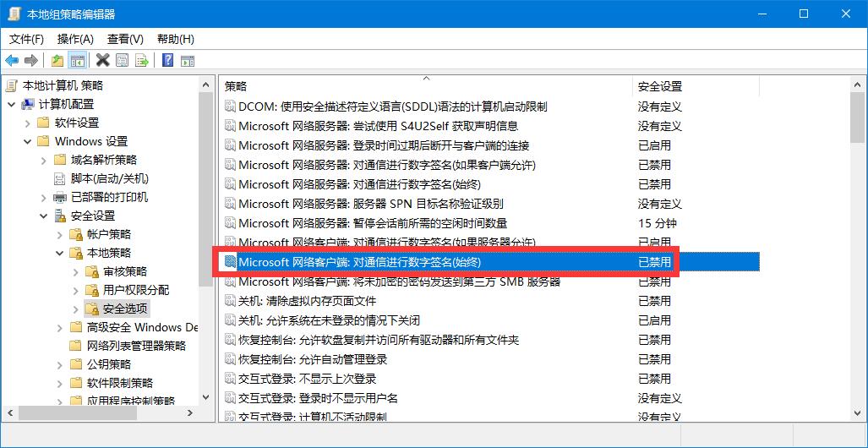The height and width of the screenshot is (448, 868).
Task: Click the tree pane horizontal scrollbar thumb
Action: pyautogui.click(x=78, y=413)
